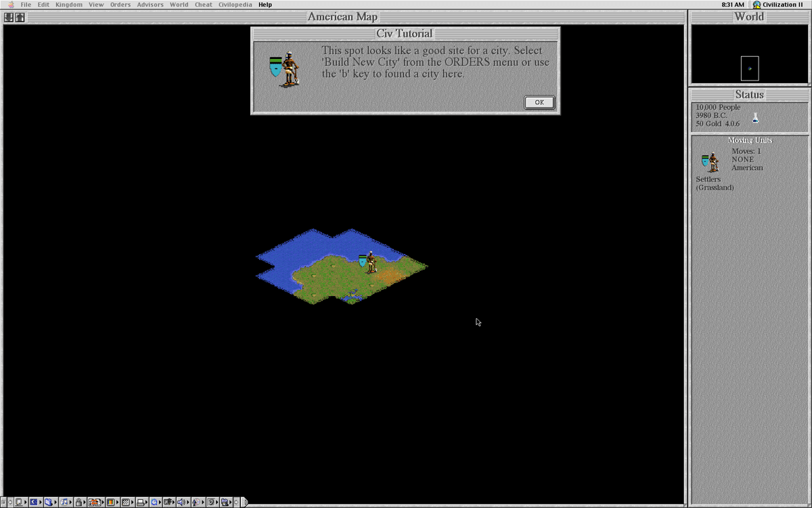Click the "American" unit nationality text
This screenshot has width=812, height=508.
pos(747,167)
